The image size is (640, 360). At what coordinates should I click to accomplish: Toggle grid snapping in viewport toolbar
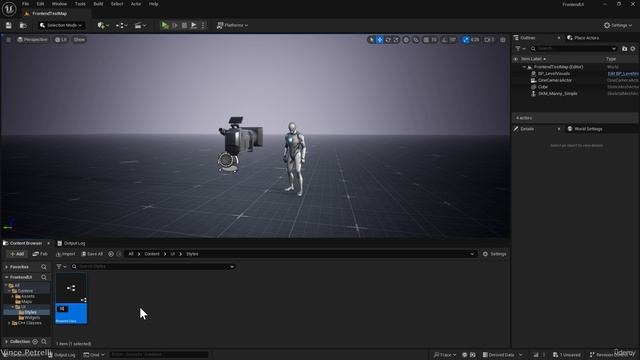point(426,40)
